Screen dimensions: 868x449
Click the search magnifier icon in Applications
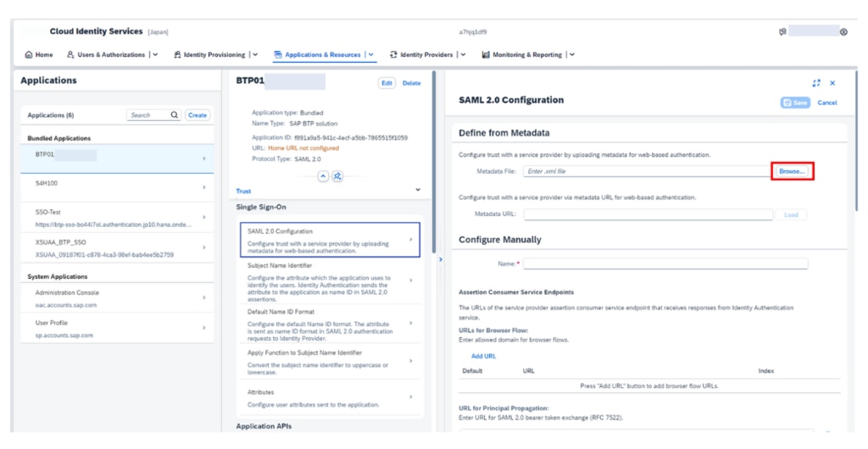[x=175, y=115]
